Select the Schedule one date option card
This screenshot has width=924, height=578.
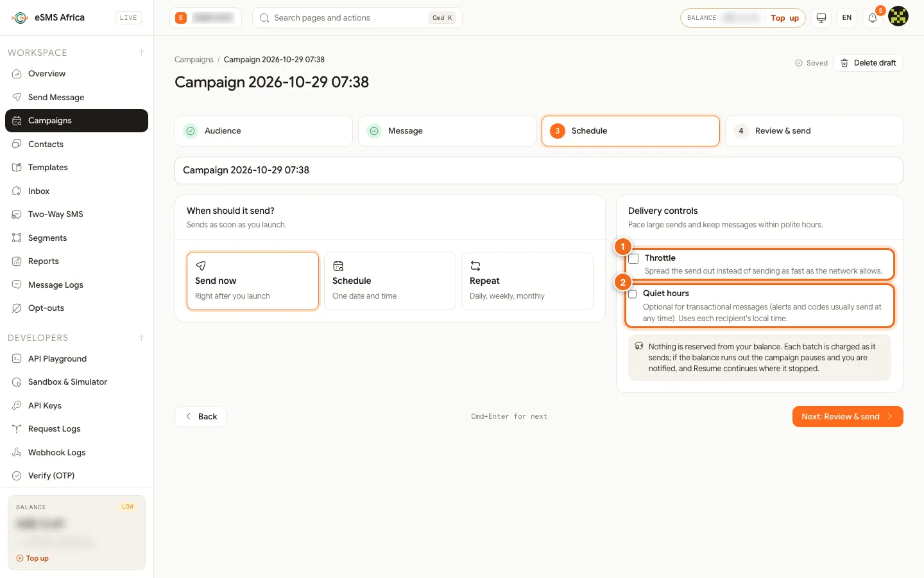coord(390,281)
